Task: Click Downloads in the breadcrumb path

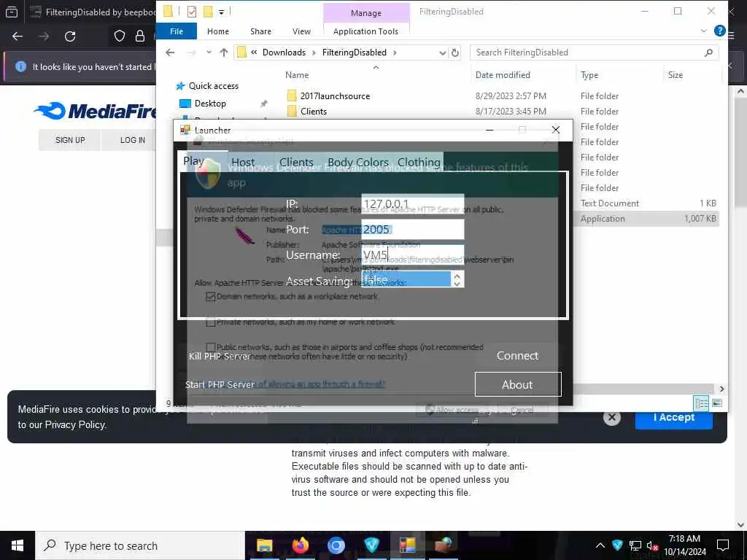Action: (284, 52)
